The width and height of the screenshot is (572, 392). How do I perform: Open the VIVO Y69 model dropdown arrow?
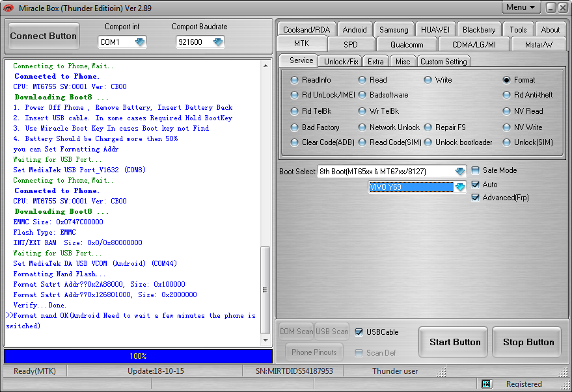pyautogui.click(x=459, y=187)
